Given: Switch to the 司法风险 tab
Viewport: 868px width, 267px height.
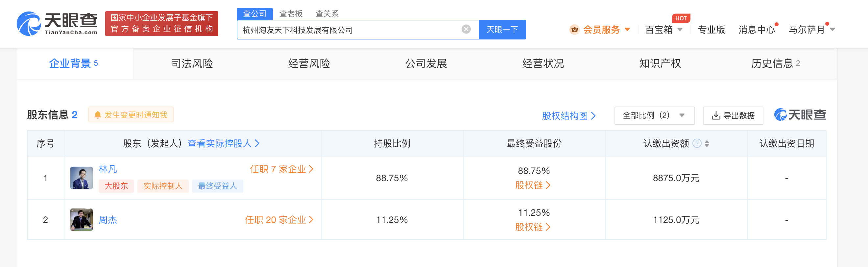Looking at the screenshot, I should click(x=192, y=63).
